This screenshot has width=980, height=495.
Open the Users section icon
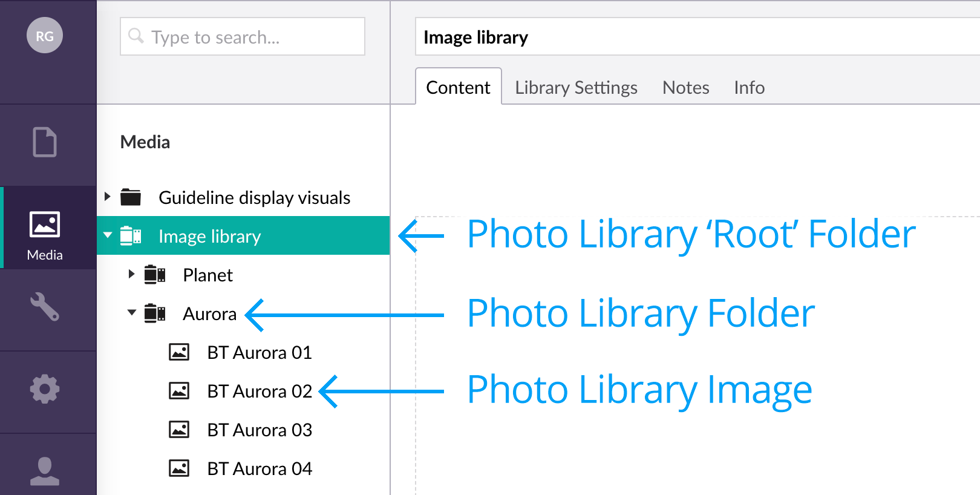click(x=45, y=471)
